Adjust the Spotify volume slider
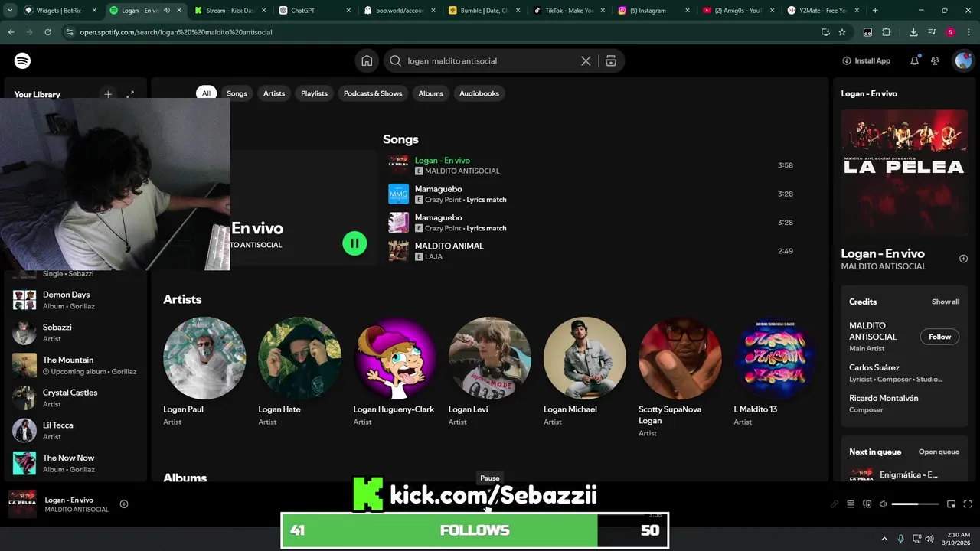Viewport: 980px width, 551px height. pyautogui.click(x=915, y=504)
